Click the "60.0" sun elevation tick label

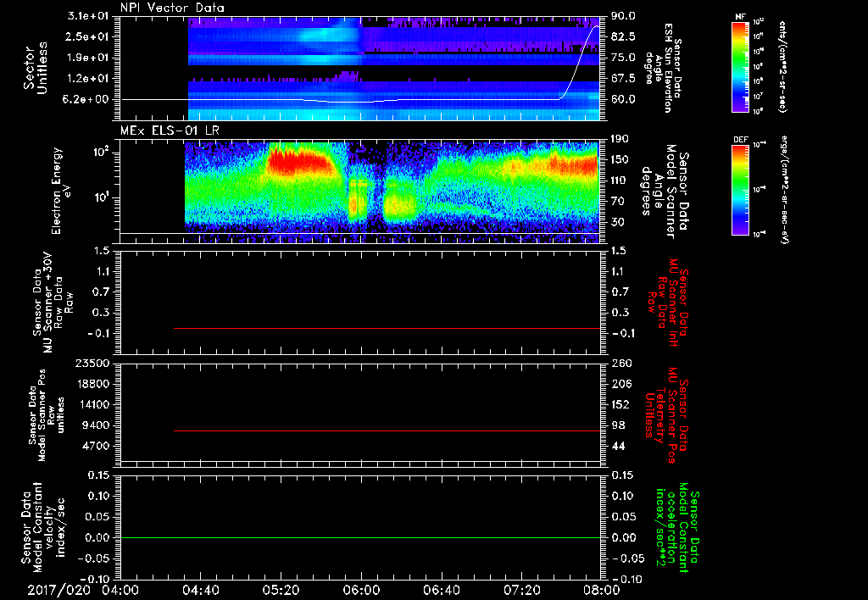(x=623, y=100)
